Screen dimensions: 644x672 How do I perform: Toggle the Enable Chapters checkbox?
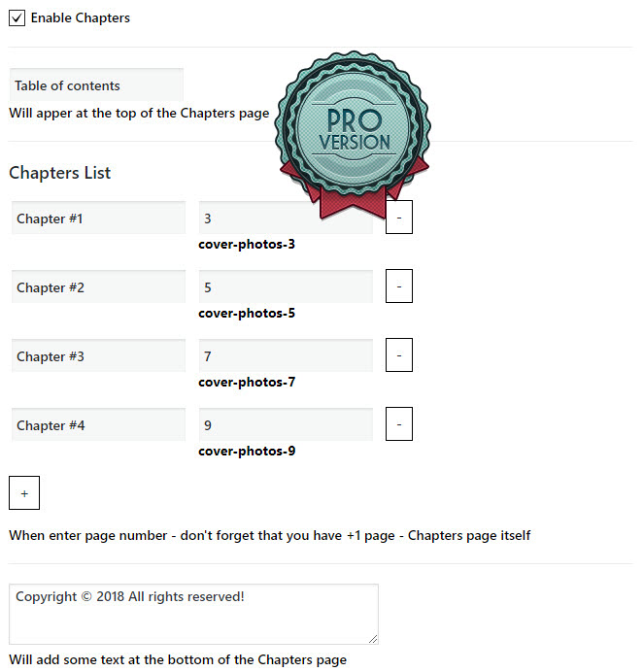[17, 17]
